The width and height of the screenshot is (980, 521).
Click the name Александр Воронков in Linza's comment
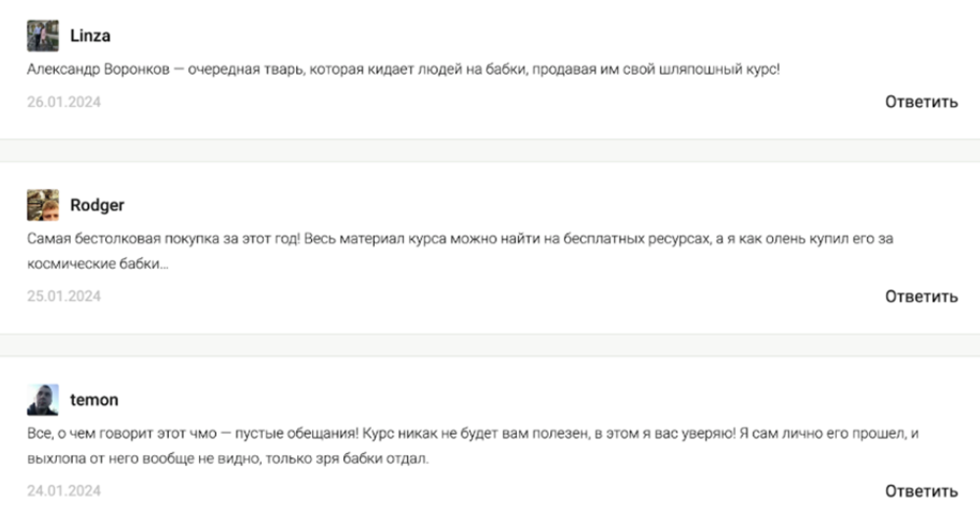point(95,71)
